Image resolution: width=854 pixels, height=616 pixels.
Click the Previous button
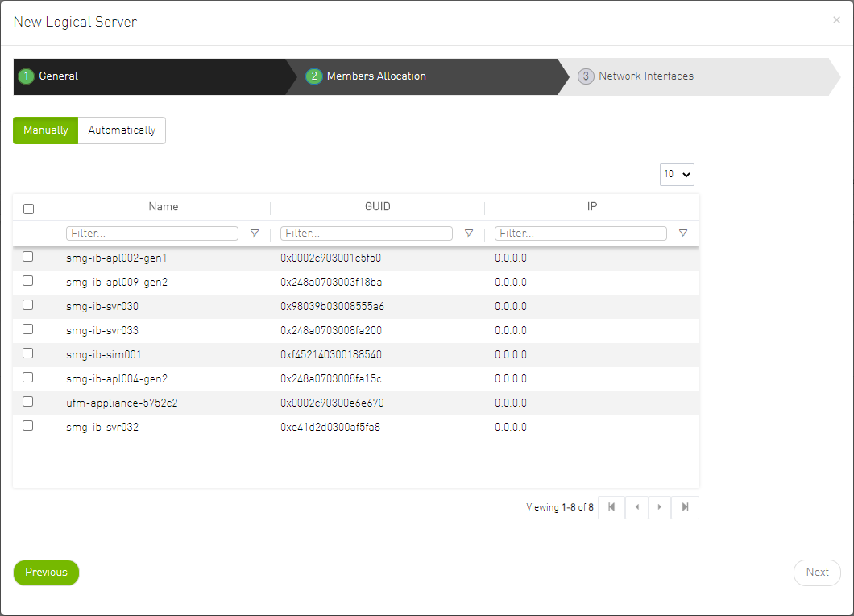pos(46,573)
